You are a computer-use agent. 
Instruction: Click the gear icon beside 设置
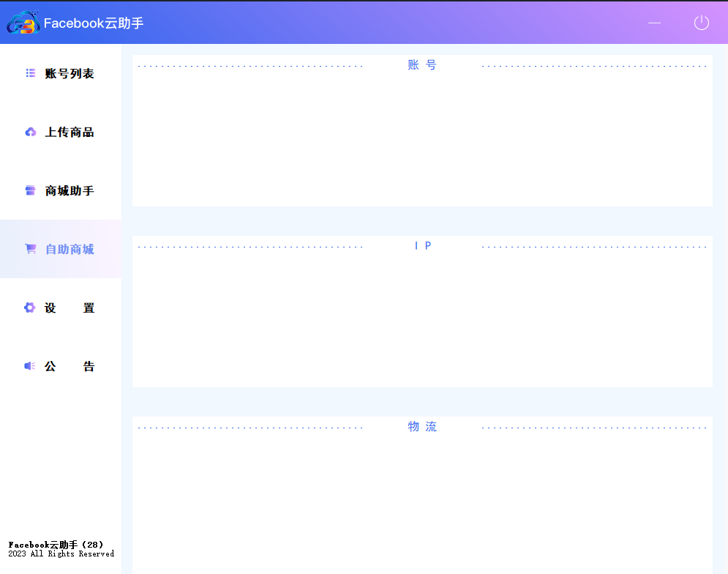click(x=30, y=307)
